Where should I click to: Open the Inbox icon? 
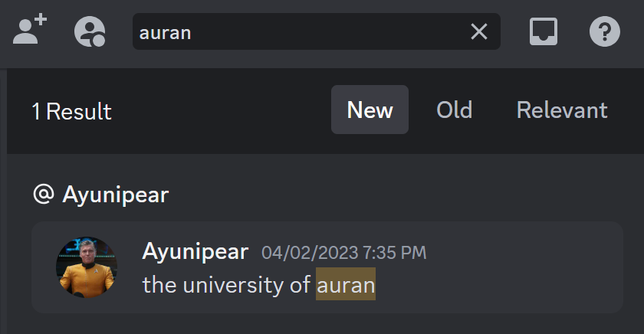pos(544,31)
